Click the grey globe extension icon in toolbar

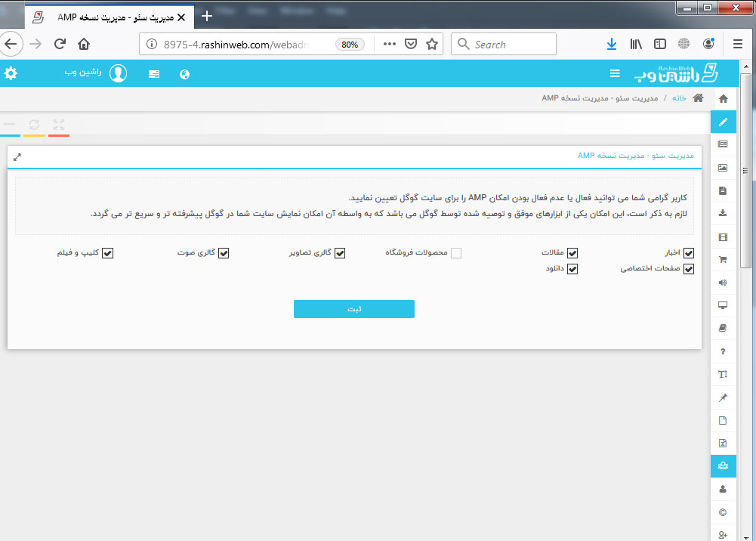(683, 44)
